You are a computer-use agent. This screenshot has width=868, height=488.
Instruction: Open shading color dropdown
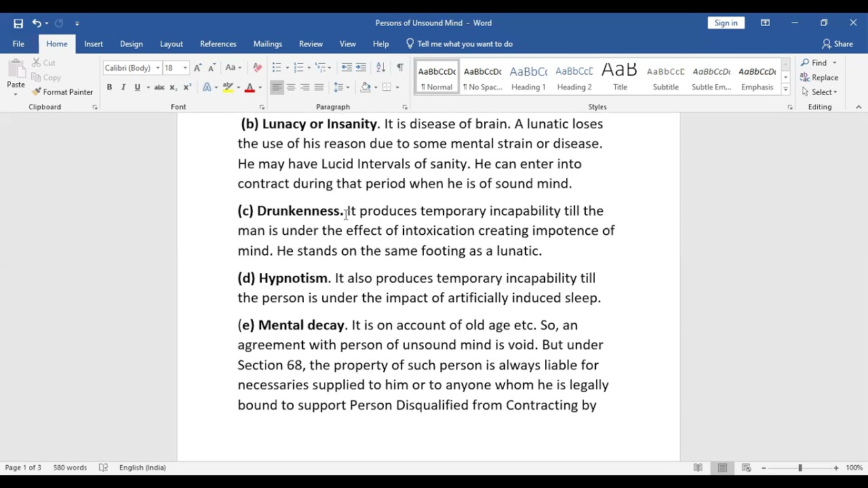[x=376, y=87]
